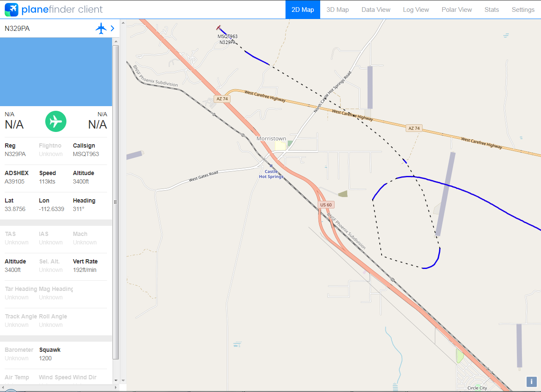Image resolution: width=541 pixels, height=392 pixels.
Task: Open the Log View tab
Action: pos(416,10)
